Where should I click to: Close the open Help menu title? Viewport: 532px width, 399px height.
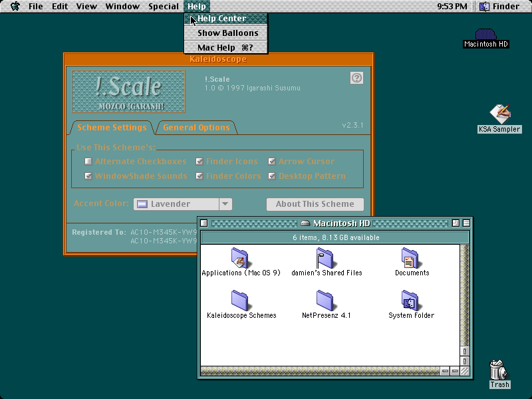197,7
